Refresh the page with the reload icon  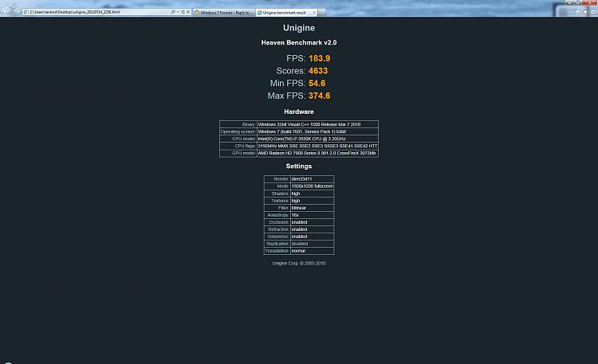[183, 12]
